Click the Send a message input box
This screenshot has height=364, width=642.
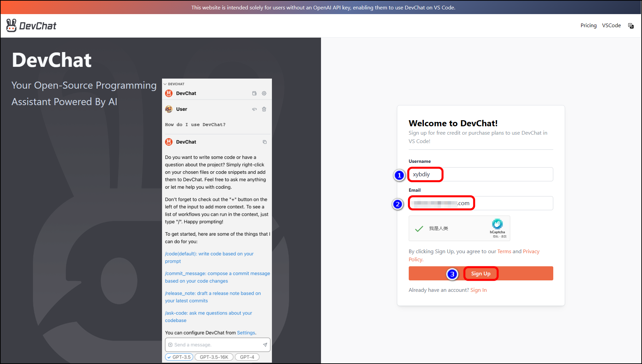click(217, 345)
